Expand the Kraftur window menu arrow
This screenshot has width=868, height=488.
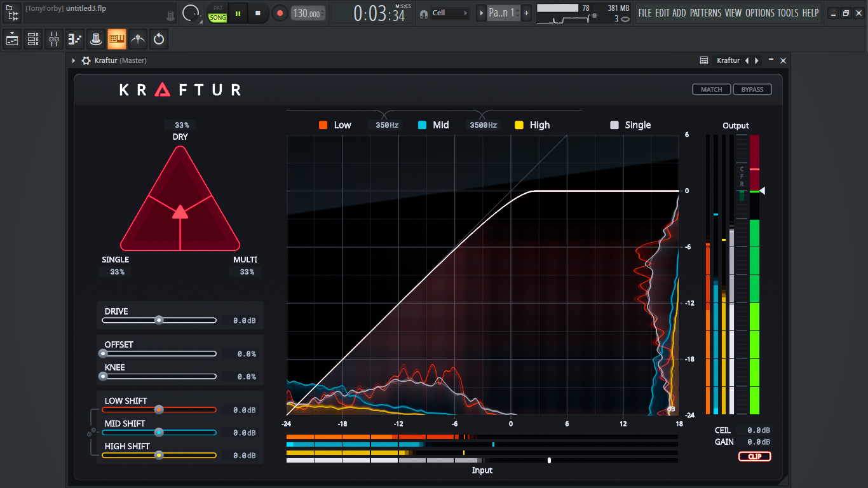pyautogui.click(x=74, y=60)
